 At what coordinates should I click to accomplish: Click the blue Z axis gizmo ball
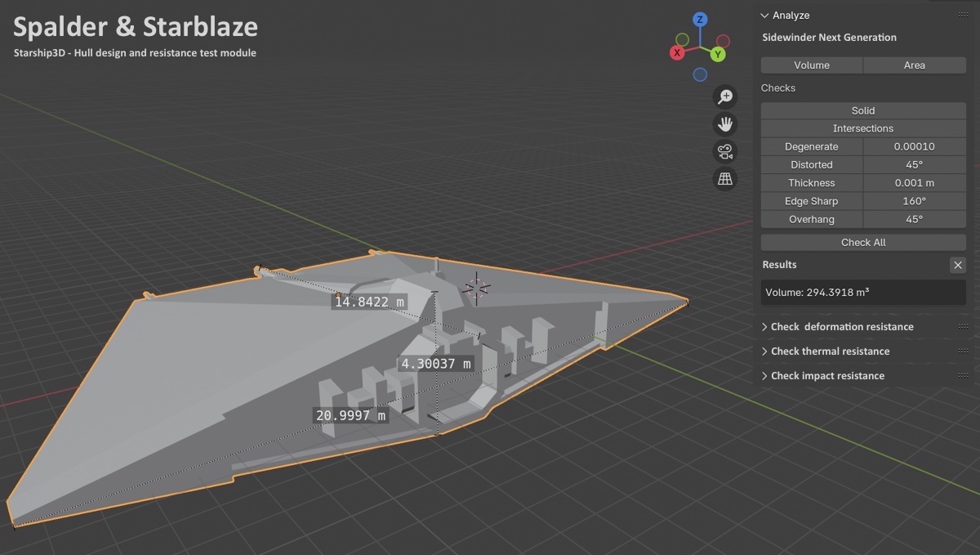click(x=700, y=20)
